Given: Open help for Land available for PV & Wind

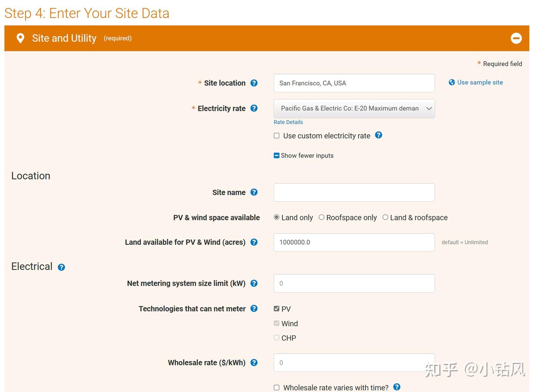Looking at the screenshot, I should 254,242.
